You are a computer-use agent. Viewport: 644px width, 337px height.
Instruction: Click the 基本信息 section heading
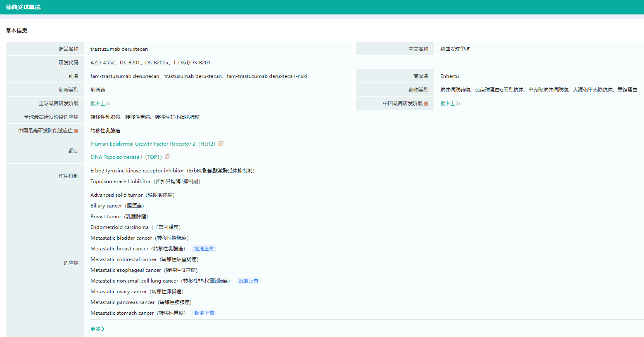point(17,31)
